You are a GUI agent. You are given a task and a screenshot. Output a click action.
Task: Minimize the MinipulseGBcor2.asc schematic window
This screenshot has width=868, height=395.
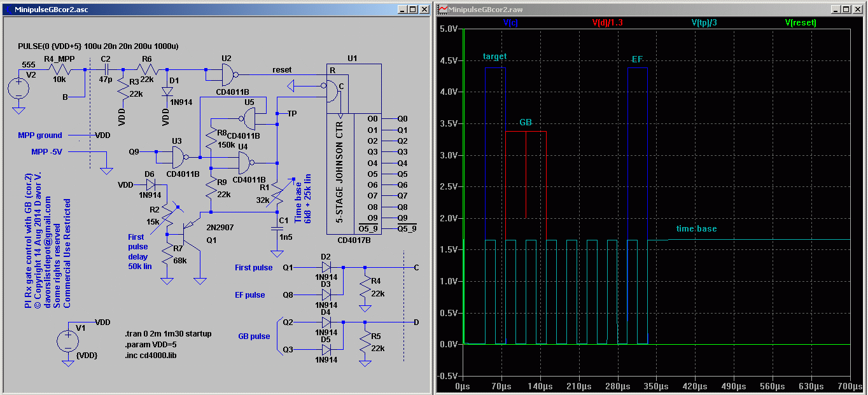(402, 9)
